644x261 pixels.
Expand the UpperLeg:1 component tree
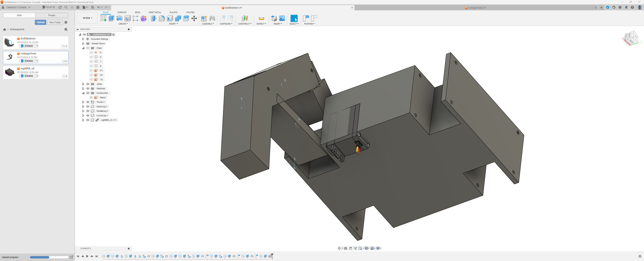(x=83, y=107)
